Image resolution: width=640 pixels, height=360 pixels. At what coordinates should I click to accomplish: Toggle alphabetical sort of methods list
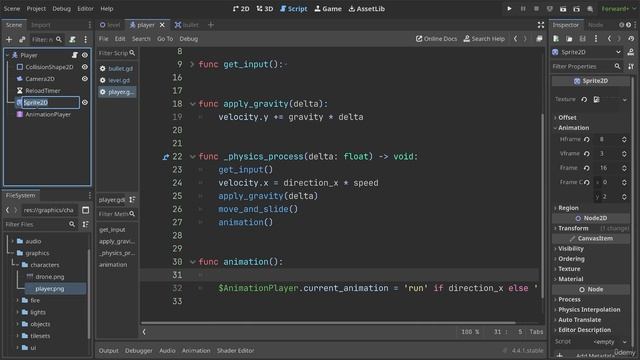(132, 200)
